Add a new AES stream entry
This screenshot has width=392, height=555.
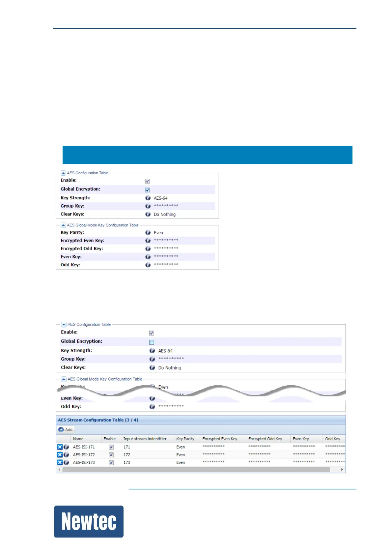pos(66,429)
